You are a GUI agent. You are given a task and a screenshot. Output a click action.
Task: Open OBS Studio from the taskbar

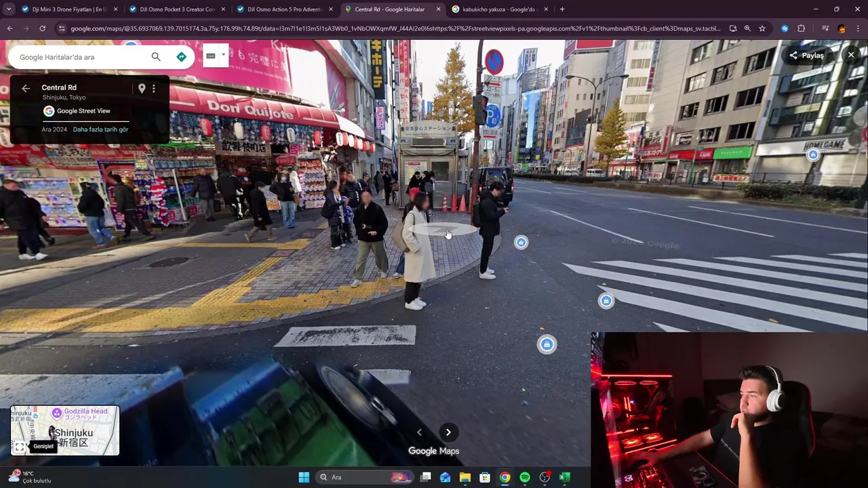tap(545, 477)
